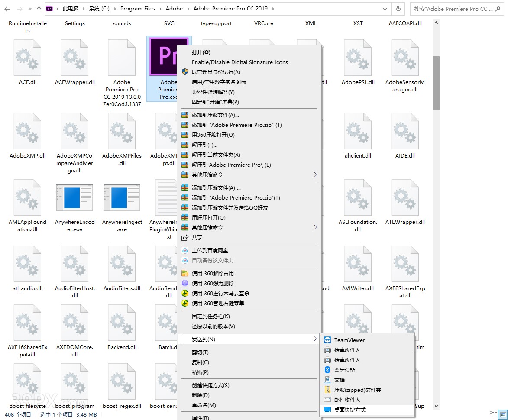The width and height of the screenshot is (508, 420).
Task: Expand the first 其他压缩命令 submenu
Action: pyautogui.click(x=315, y=175)
